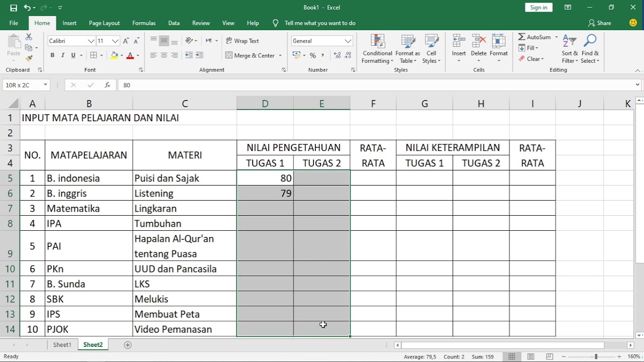Click Increase Decimal icon

click(337, 55)
